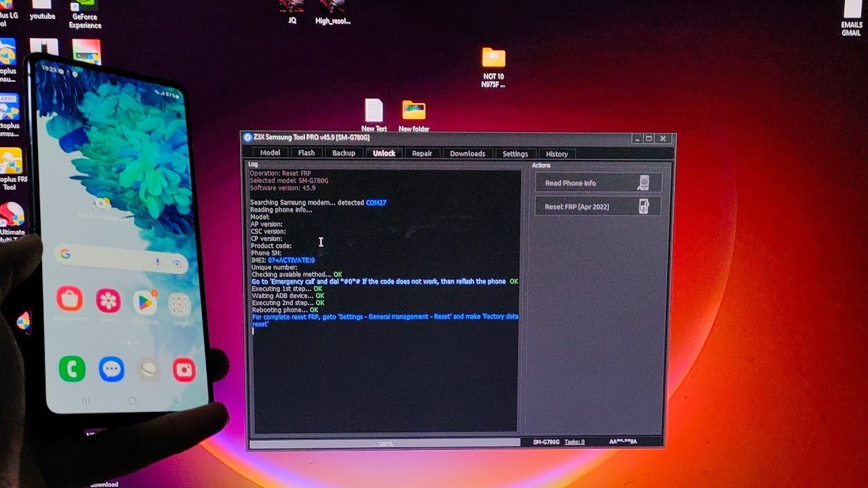Switch to the Flash tab
Image resolution: width=868 pixels, height=488 pixels.
[307, 153]
